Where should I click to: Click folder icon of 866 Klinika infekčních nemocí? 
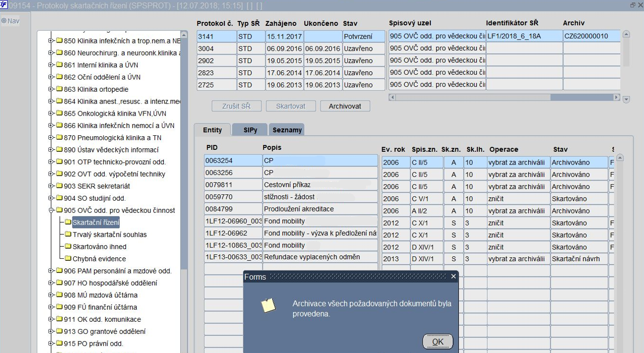59,125
